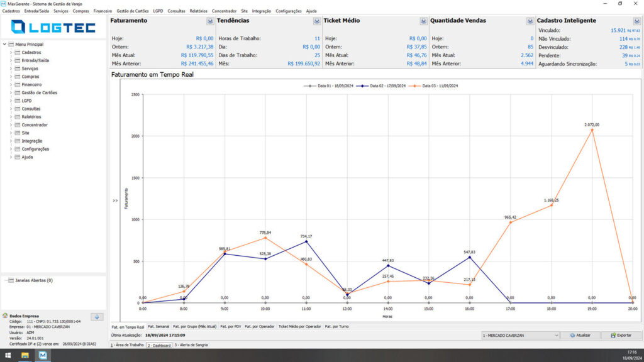Switch to the Fat. por Operador tab

coord(260,327)
